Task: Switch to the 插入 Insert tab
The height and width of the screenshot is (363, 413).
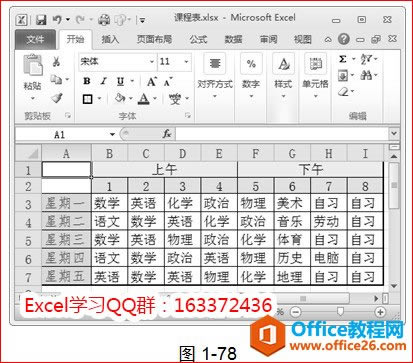Action: point(110,39)
